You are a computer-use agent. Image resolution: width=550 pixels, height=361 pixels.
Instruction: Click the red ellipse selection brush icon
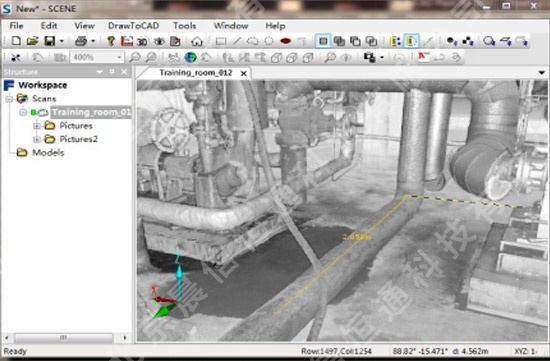[285, 41]
